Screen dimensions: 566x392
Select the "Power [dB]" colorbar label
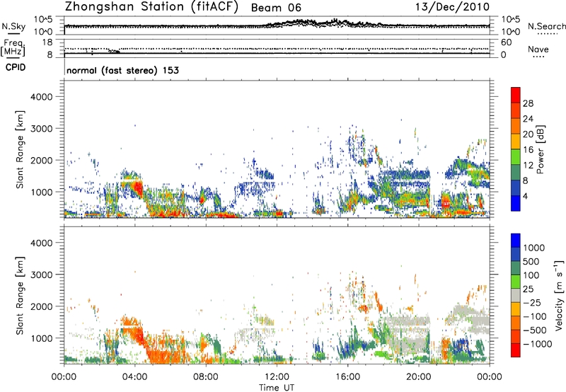click(x=541, y=149)
